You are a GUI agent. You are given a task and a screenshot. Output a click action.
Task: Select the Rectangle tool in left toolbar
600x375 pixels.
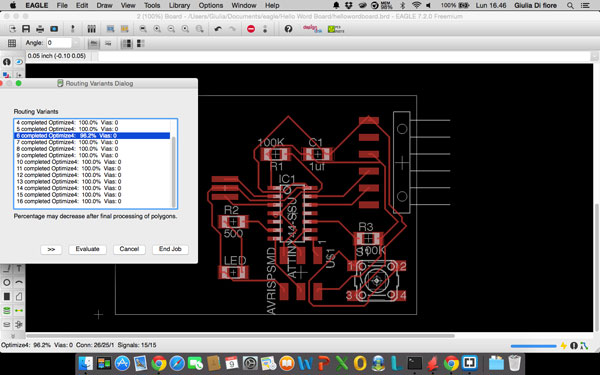pyautogui.click(x=7, y=297)
